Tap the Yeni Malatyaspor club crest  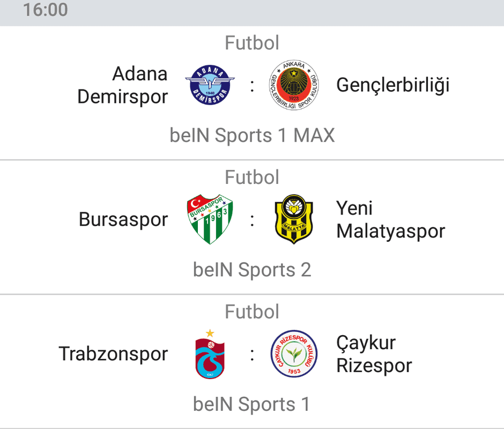tap(294, 219)
